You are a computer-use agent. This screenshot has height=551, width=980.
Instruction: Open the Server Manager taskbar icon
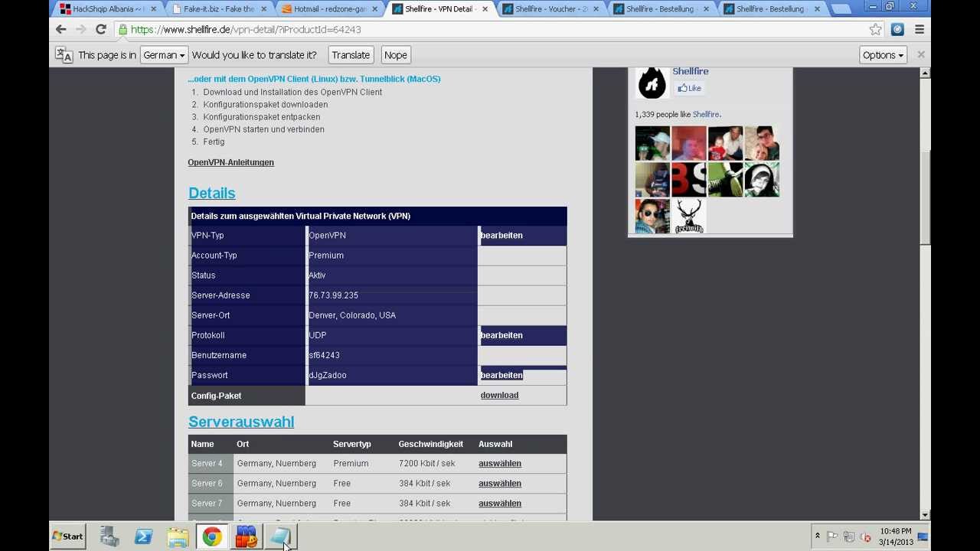pos(109,536)
